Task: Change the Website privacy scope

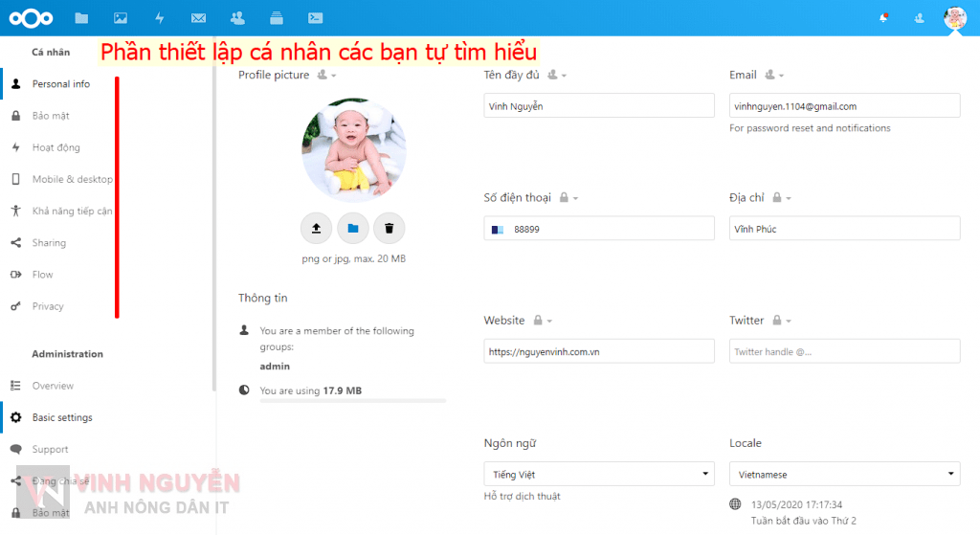Action: [x=542, y=321]
